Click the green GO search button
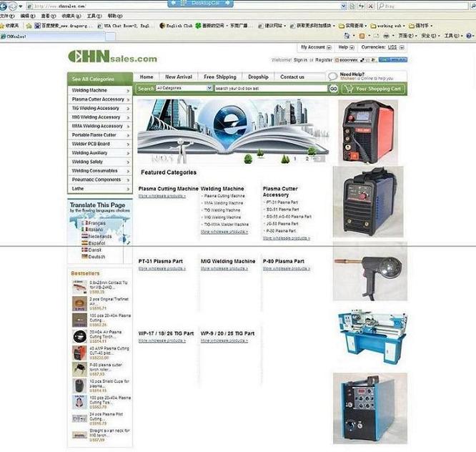 tap(333, 89)
